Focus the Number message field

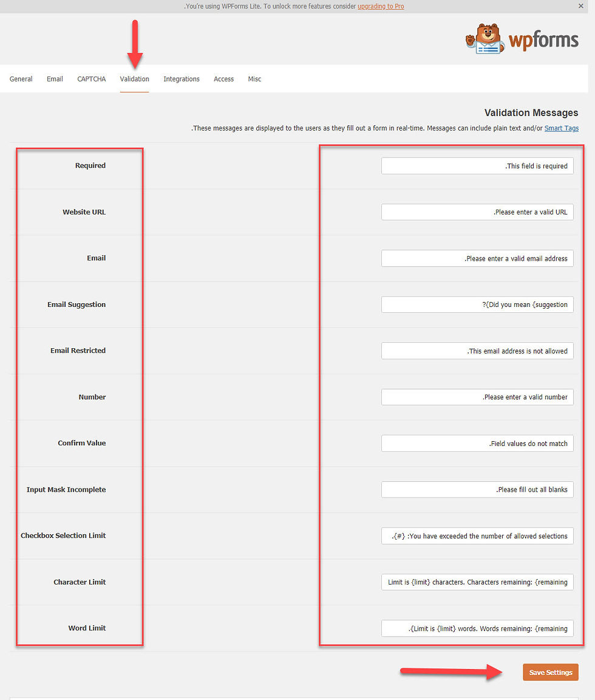[477, 397]
